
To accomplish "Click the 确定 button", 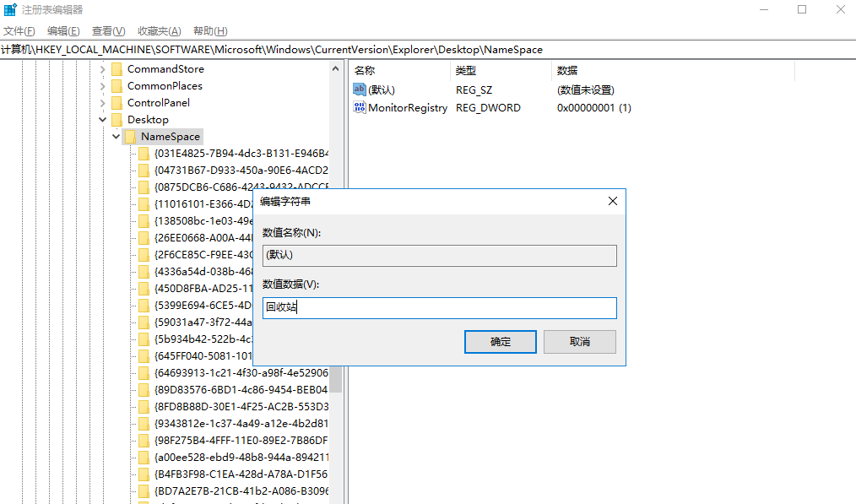I will tap(501, 342).
